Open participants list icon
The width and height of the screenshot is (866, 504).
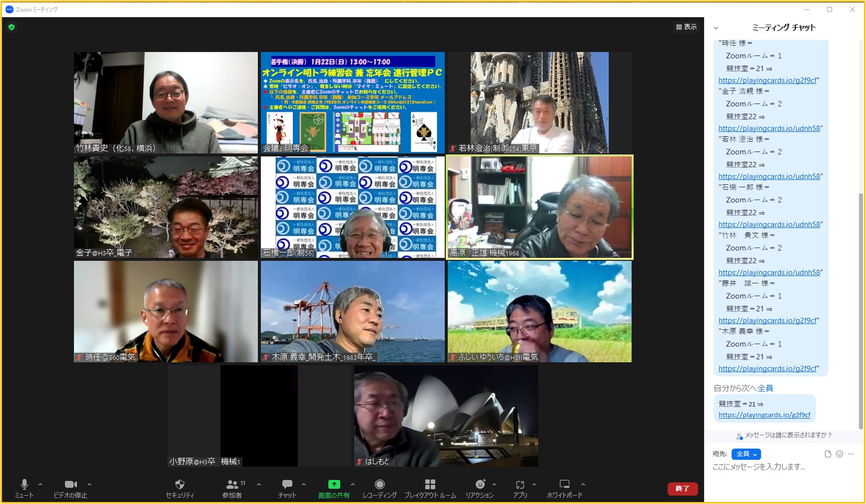point(232,488)
